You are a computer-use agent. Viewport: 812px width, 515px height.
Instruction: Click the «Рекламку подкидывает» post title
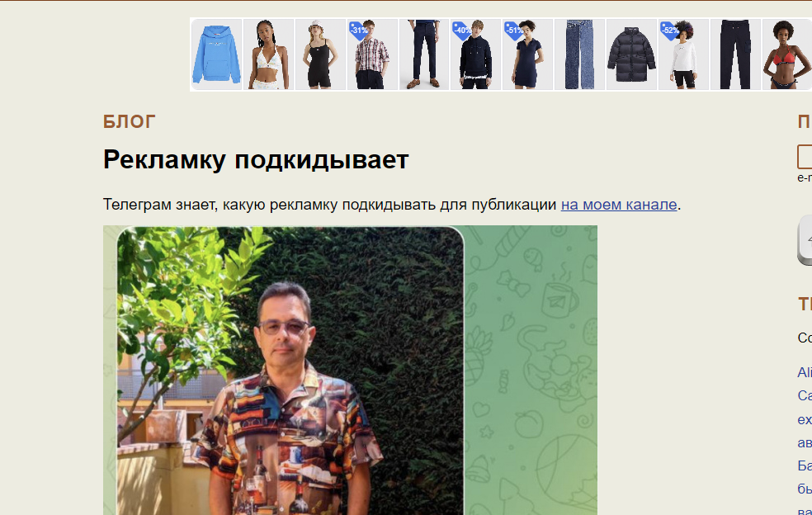[256, 159]
